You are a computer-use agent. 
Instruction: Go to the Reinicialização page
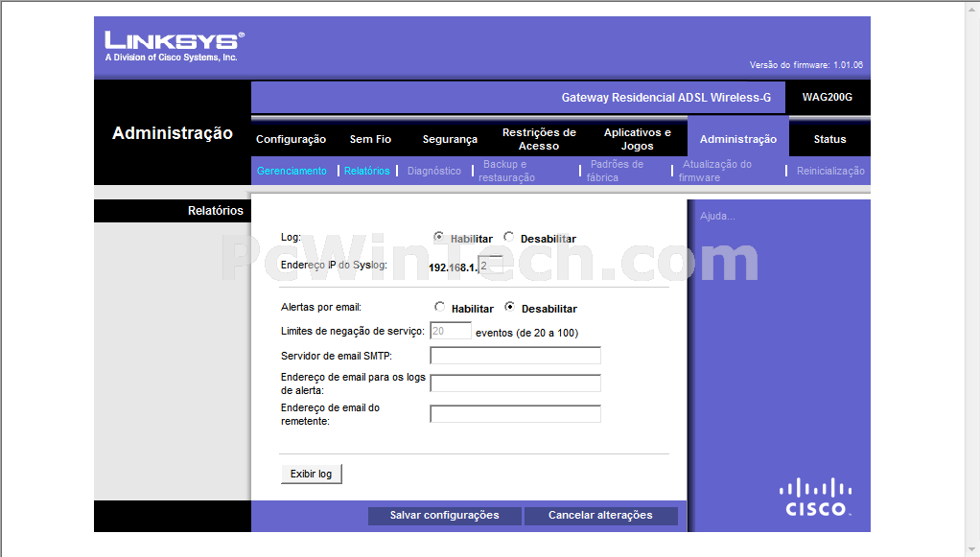click(x=830, y=171)
